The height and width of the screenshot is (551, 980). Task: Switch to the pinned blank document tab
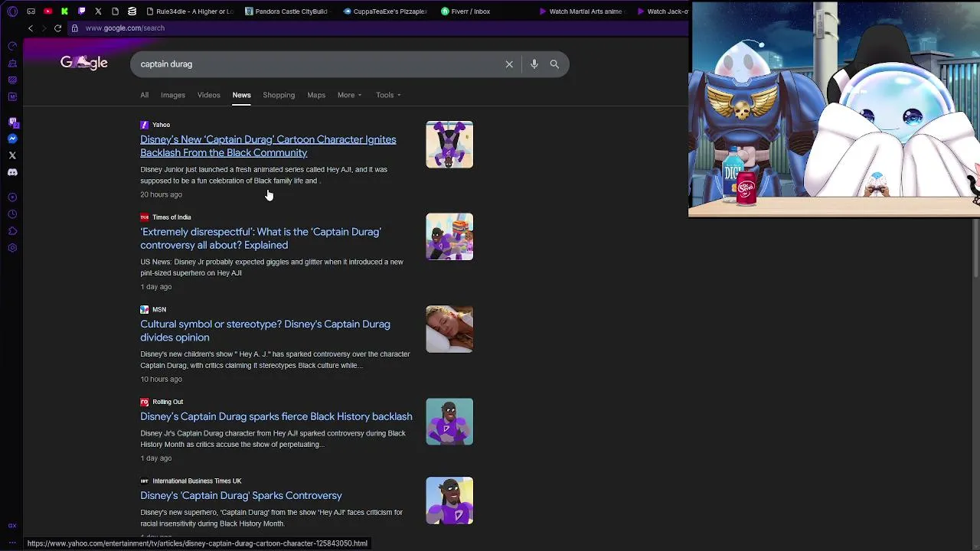point(115,11)
